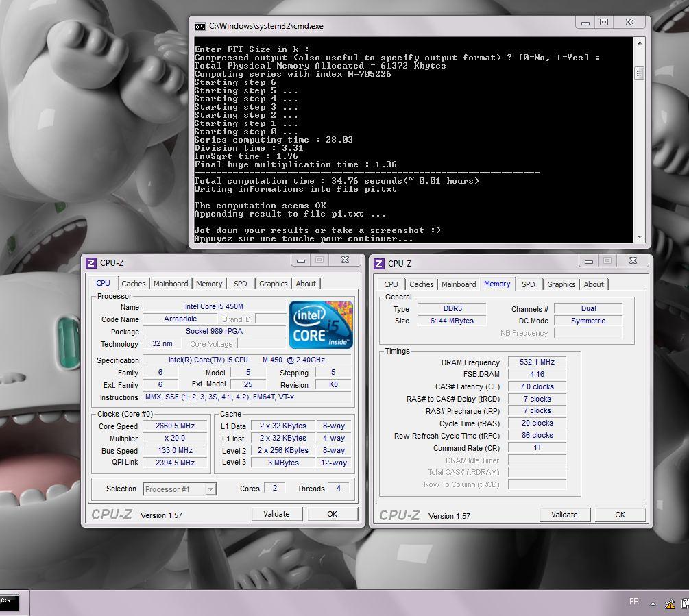Viewport: 689px width, 616px height.
Task: Click the Threads value 4
Action: click(339, 488)
